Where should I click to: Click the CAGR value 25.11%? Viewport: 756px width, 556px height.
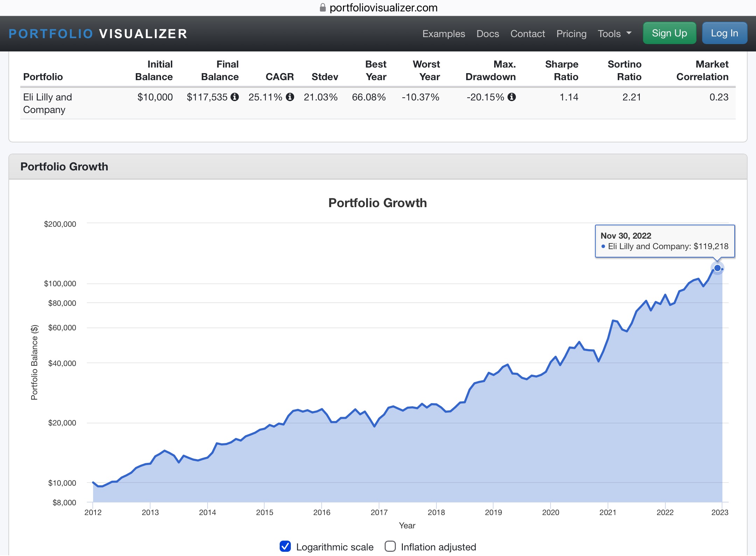point(265,97)
